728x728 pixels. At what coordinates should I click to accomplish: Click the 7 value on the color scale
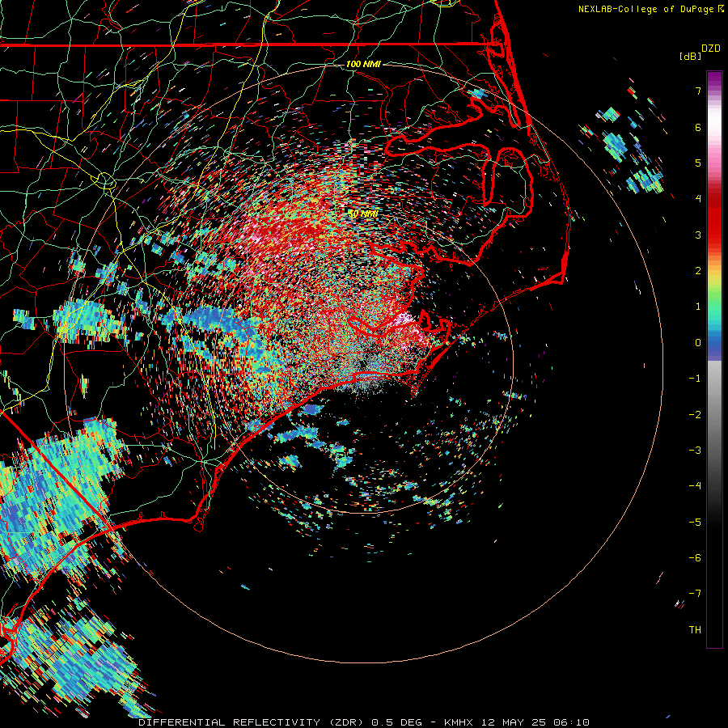coord(698,91)
